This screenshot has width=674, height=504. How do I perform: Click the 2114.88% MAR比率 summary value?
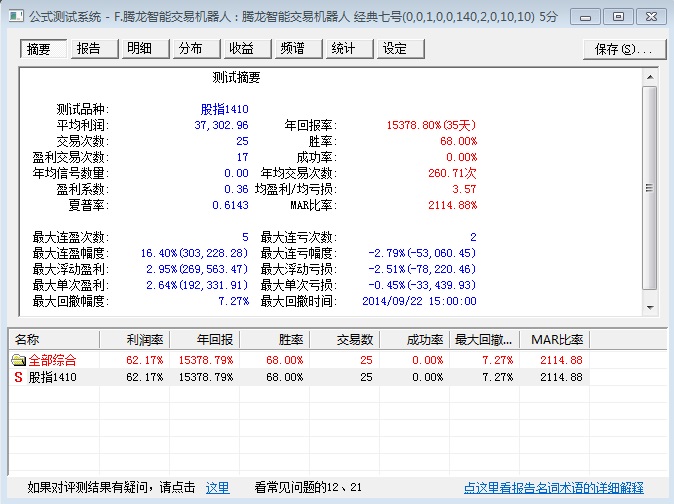coord(452,205)
